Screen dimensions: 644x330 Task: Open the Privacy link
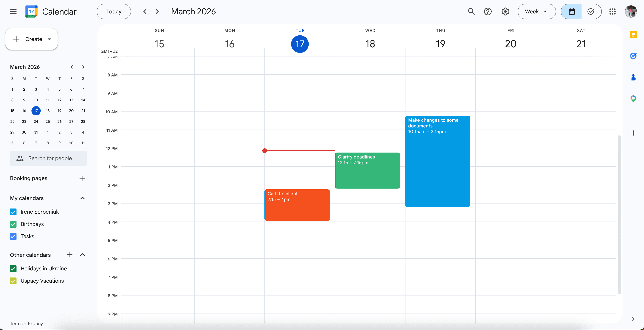click(x=35, y=323)
